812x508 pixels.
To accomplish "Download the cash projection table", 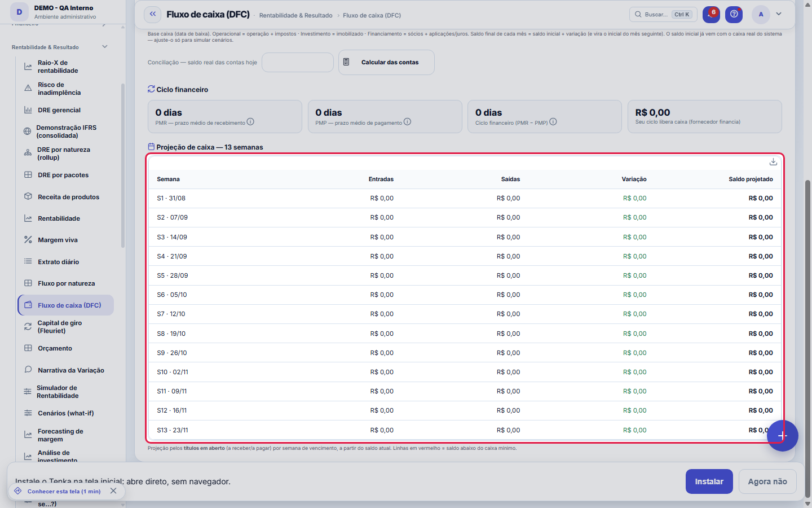I will pos(773,162).
